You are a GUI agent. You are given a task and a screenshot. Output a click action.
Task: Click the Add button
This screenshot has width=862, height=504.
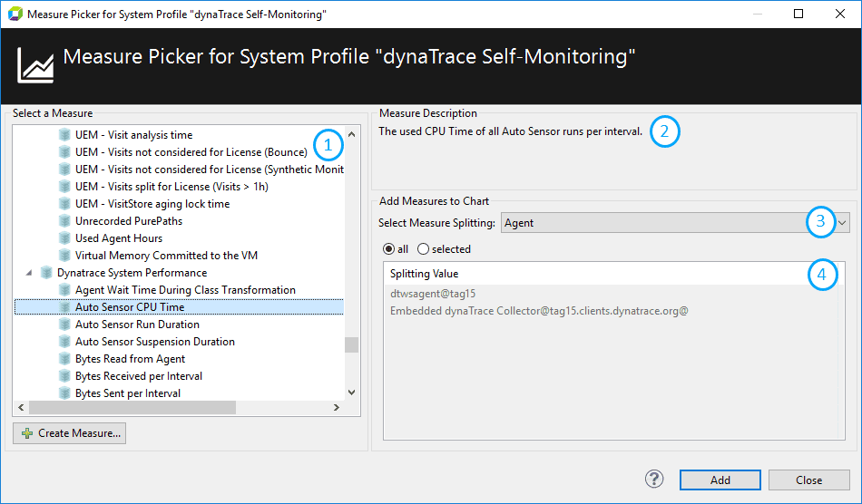tap(720, 480)
